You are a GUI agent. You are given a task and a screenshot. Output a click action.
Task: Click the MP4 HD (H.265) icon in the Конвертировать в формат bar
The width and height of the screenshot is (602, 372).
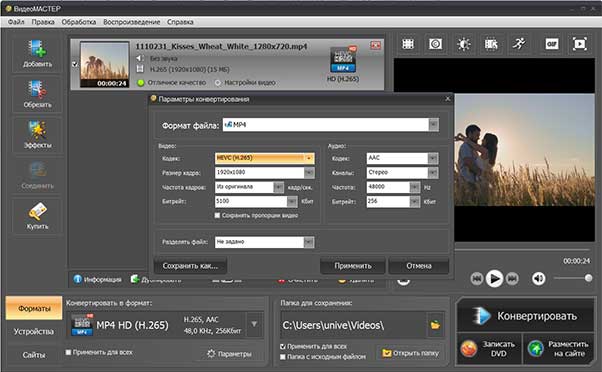point(82,325)
